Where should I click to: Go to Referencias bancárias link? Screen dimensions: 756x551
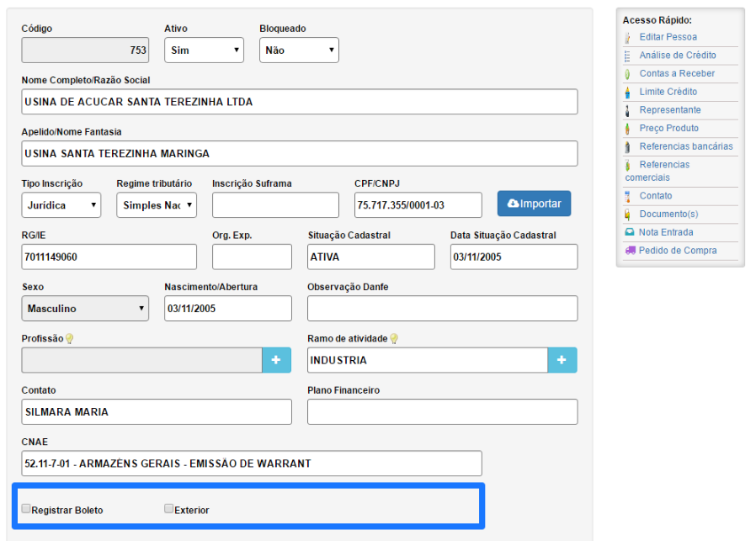click(x=685, y=146)
